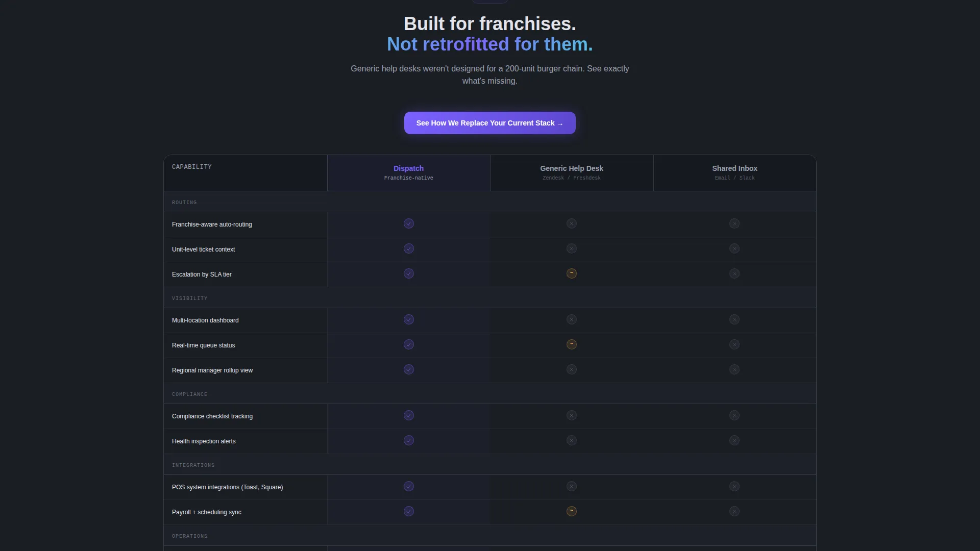Screen dimensions: 980x551
Task: Click the Compliance checklist tracking label
Action: pos(212,416)
